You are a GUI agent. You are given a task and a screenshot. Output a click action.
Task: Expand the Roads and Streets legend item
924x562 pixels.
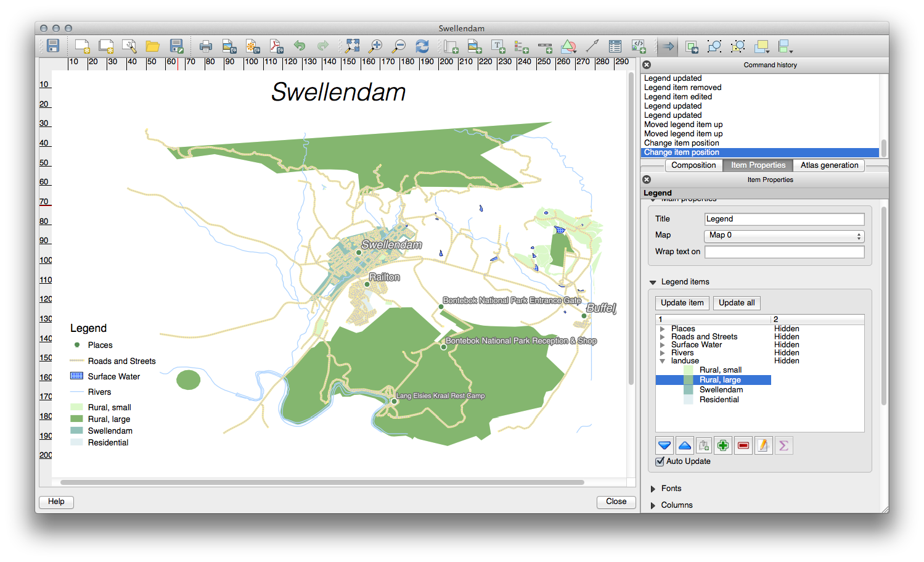(663, 337)
